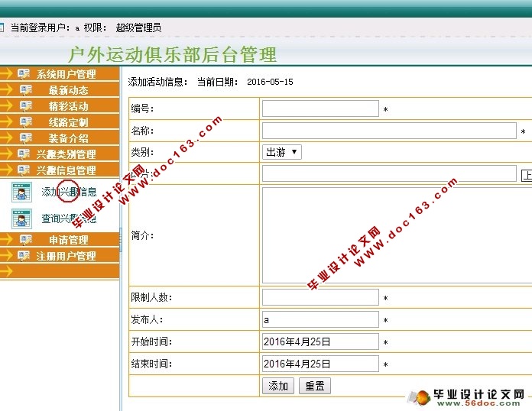532x411 pixels.
Task: Open the 添加兴趣信息 link
Action: (x=69, y=192)
